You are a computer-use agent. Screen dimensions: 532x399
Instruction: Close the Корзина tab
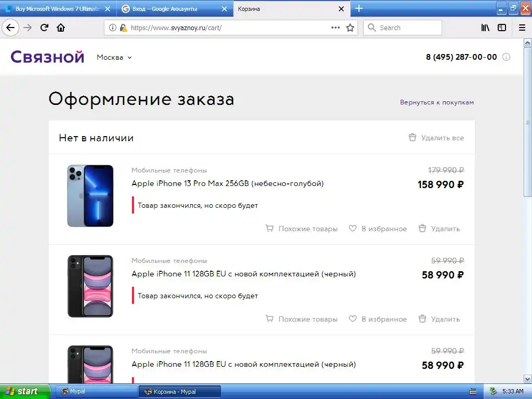[341, 9]
